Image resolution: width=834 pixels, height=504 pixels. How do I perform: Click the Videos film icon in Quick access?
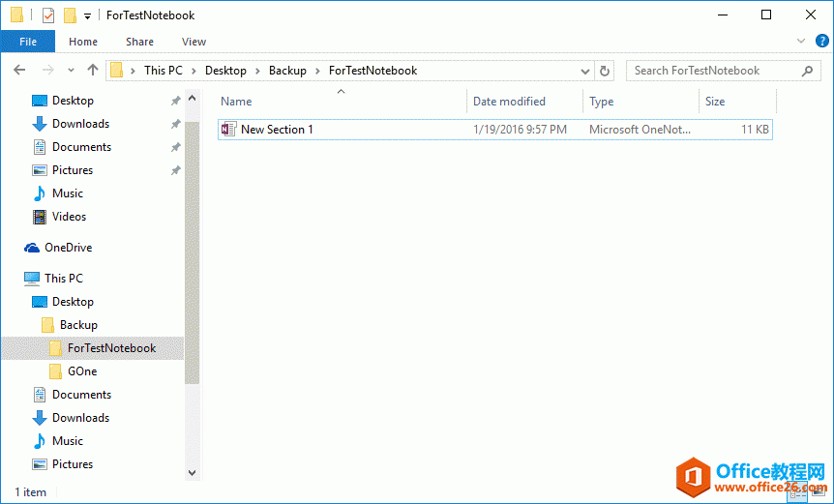pyautogui.click(x=40, y=217)
